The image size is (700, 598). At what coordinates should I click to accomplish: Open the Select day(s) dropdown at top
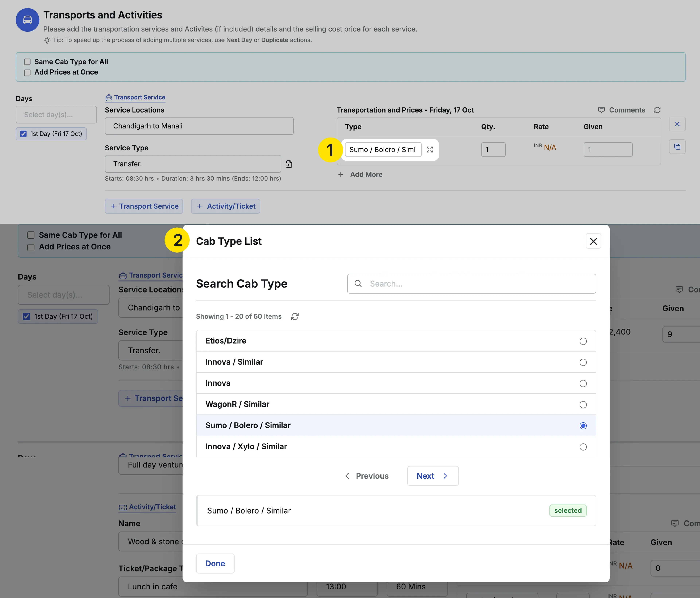coord(56,115)
